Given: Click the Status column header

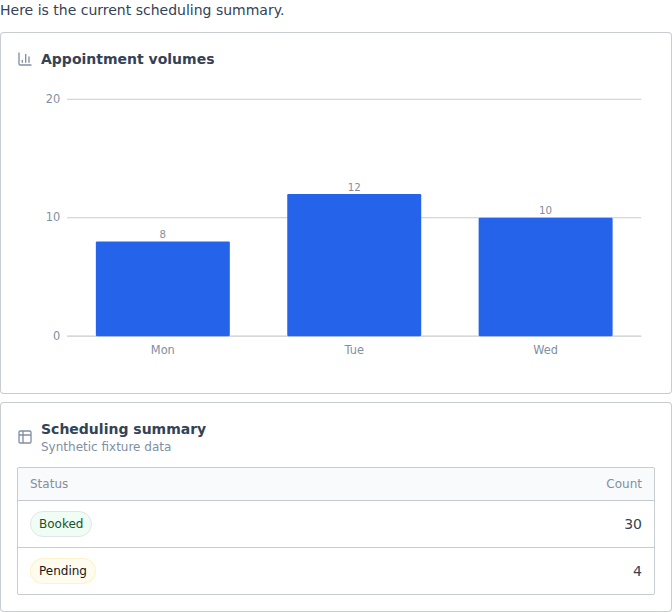Looking at the screenshot, I should pyautogui.click(x=49, y=484).
